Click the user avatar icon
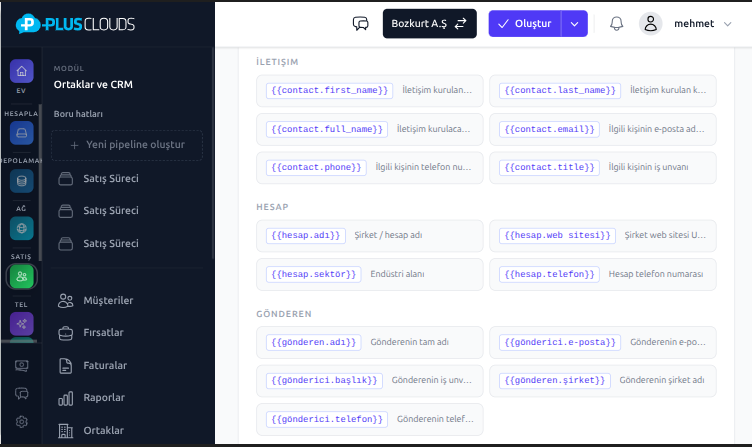The height and width of the screenshot is (447, 752). coord(650,24)
